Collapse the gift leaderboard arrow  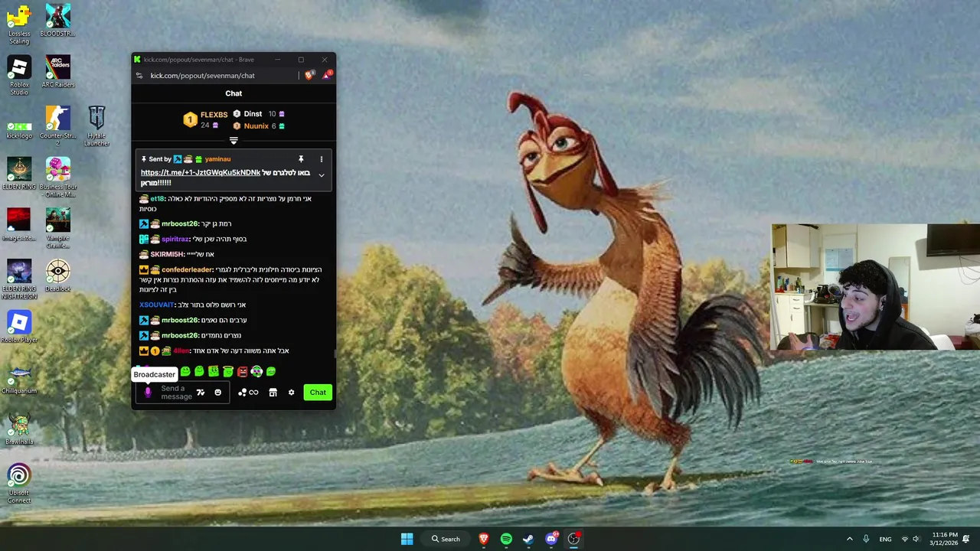click(234, 141)
